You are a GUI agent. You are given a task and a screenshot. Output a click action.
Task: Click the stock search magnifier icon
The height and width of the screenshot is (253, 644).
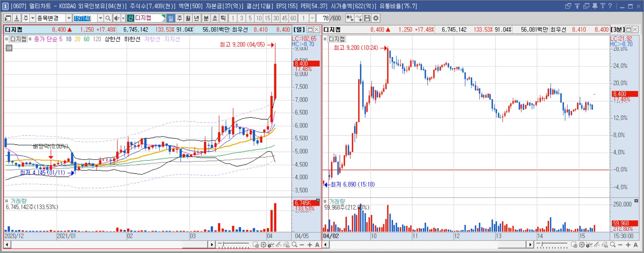coord(108,18)
